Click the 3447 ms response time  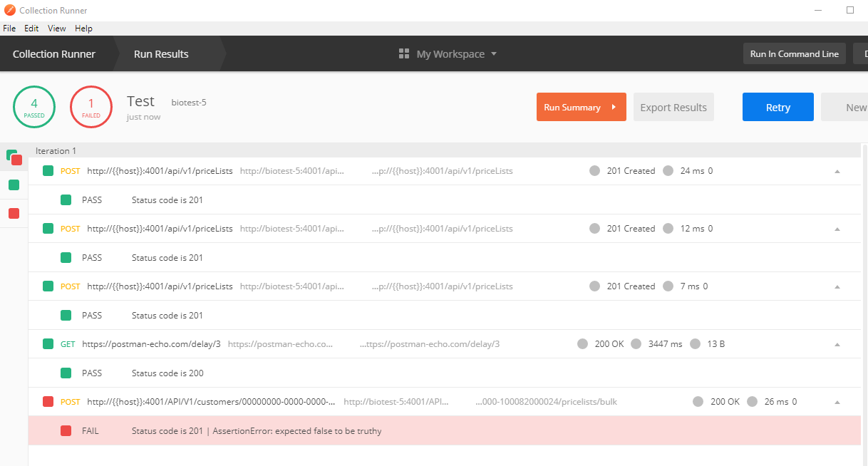pyautogui.click(x=665, y=344)
